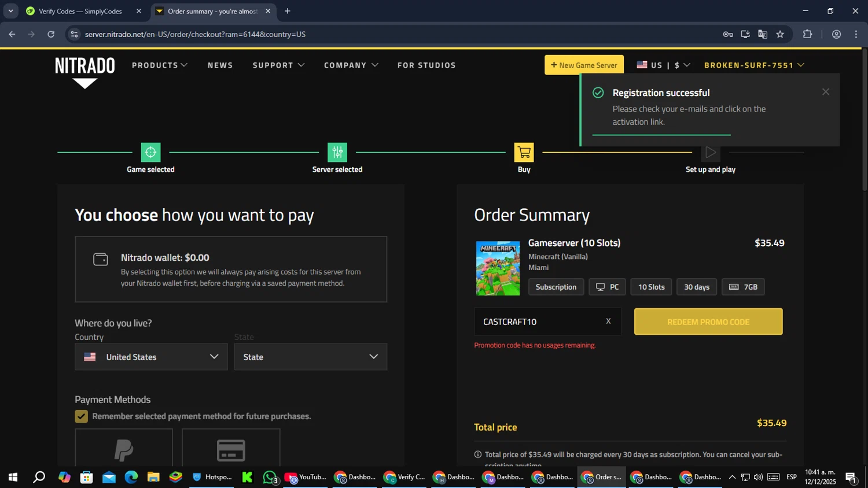868x488 pixels.
Task: Bookmark this page with the star
Action: pos(780,34)
